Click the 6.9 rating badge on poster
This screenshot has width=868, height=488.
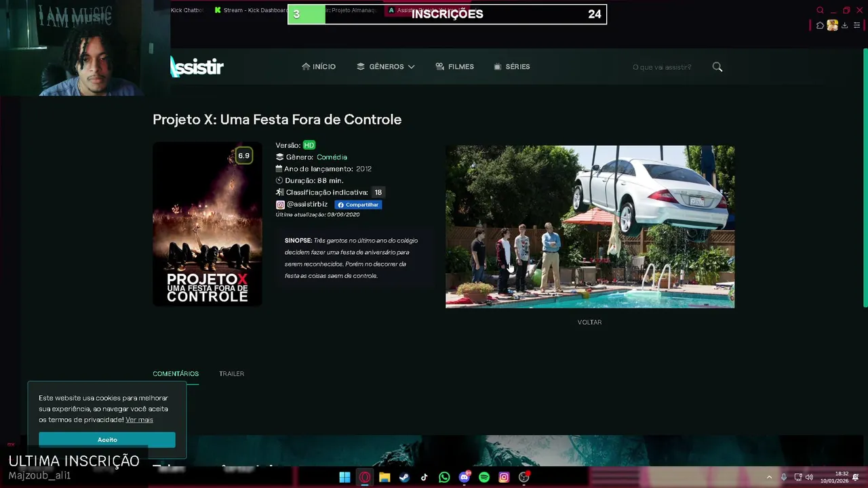click(243, 156)
